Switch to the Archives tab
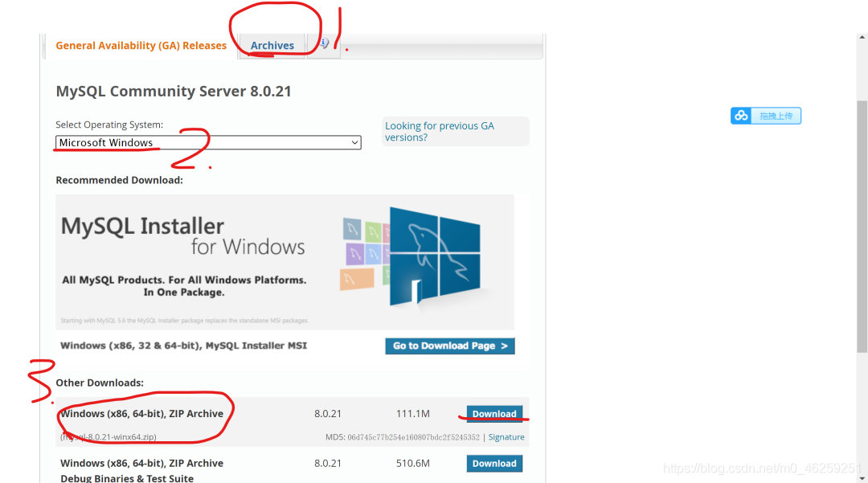The image size is (868, 483). (272, 46)
